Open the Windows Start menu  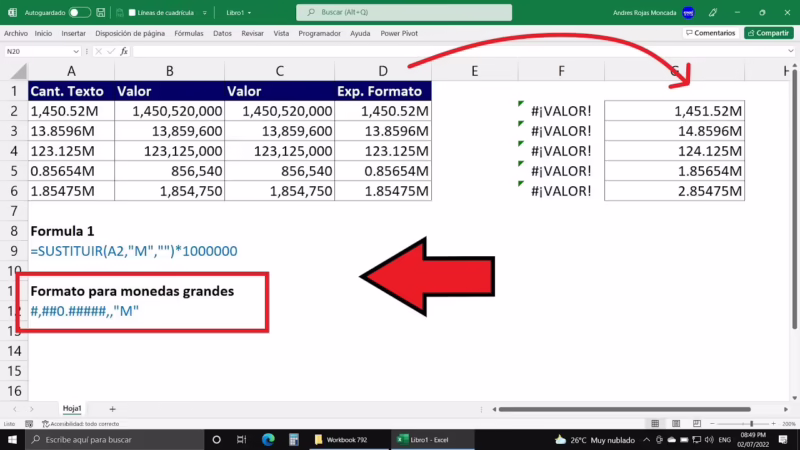coord(12,439)
